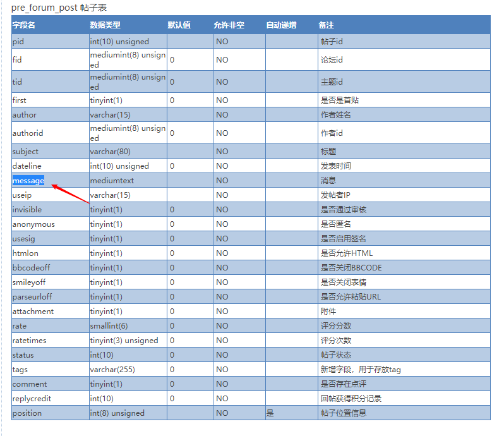Click the 'smallint(6)' data type cell
This screenshot has height=436, width=504.
[128, 325]
